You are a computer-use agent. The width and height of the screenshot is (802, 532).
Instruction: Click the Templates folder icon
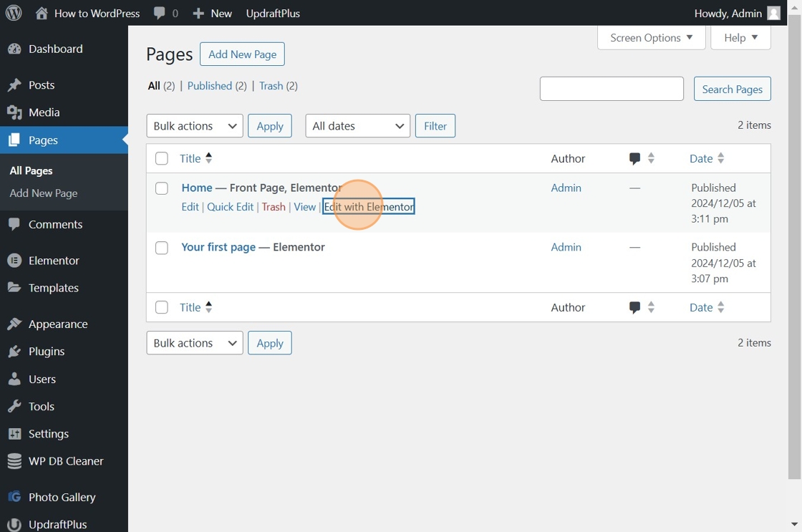14,288
